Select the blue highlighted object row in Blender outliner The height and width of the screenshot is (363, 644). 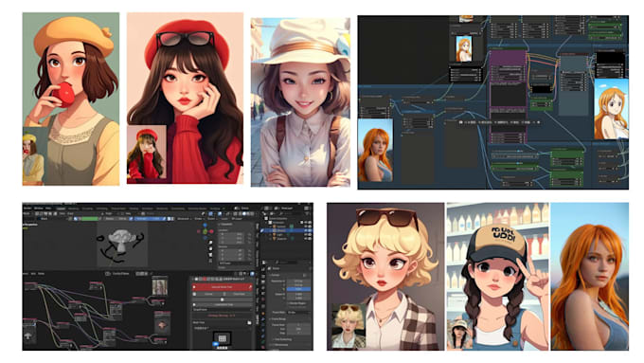tap(287, 230)
